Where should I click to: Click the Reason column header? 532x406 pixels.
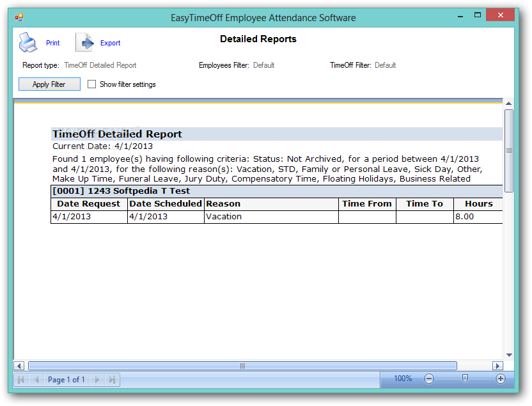271,204
